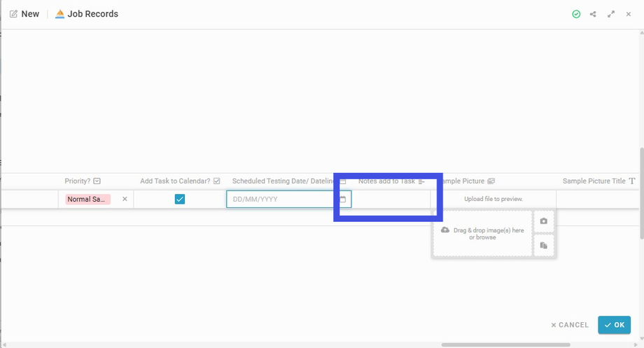Open the calendar picker in date field
Viewport: 644px width, 348px height.
342,200
